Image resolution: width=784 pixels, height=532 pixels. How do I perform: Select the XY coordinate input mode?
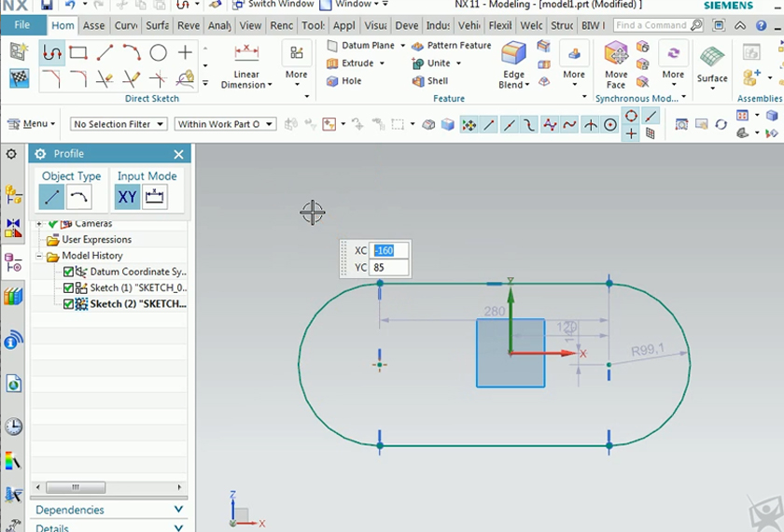pos(127,197)
